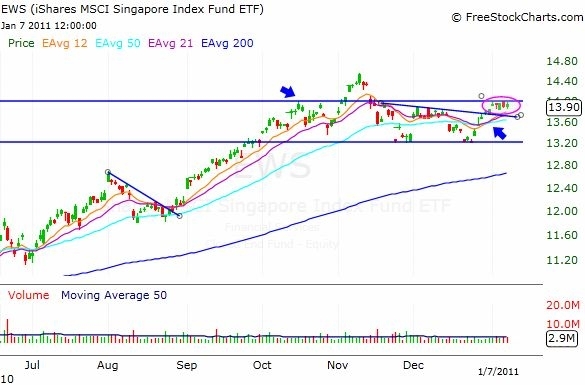Click the 20.0M volume axis label
585x385 pixels.
[563, 305]
